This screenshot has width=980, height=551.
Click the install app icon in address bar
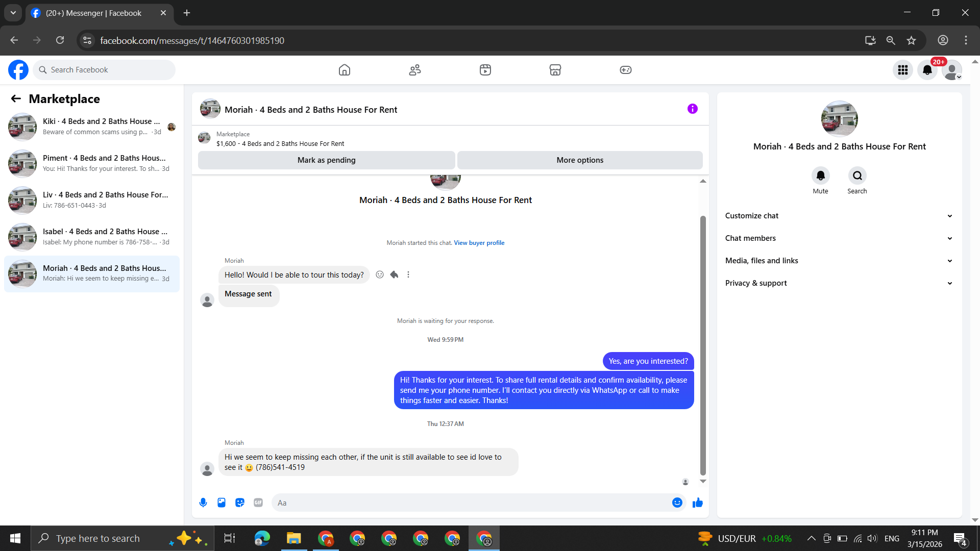point(870,40)
